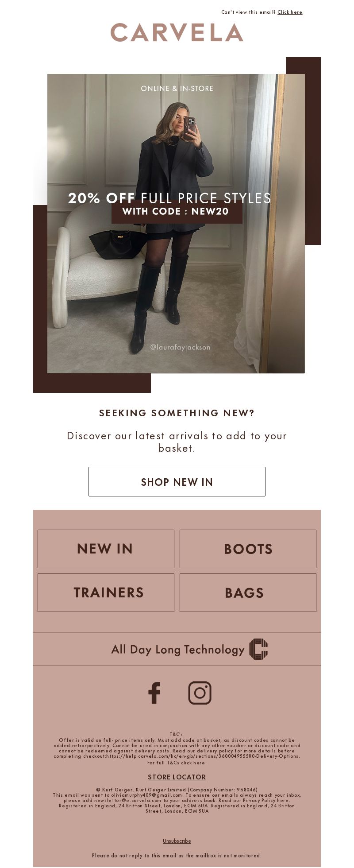Click the CARVELA header logo

[177, 33]
